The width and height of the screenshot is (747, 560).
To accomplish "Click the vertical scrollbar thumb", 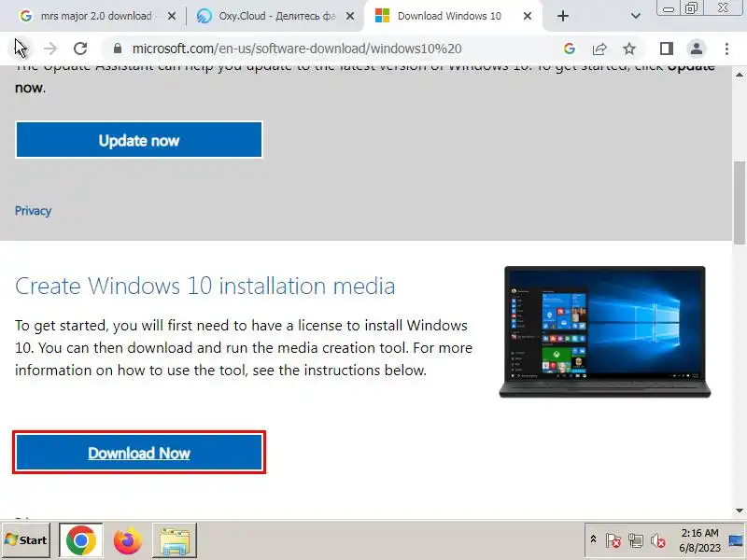I will coord(740,203).
